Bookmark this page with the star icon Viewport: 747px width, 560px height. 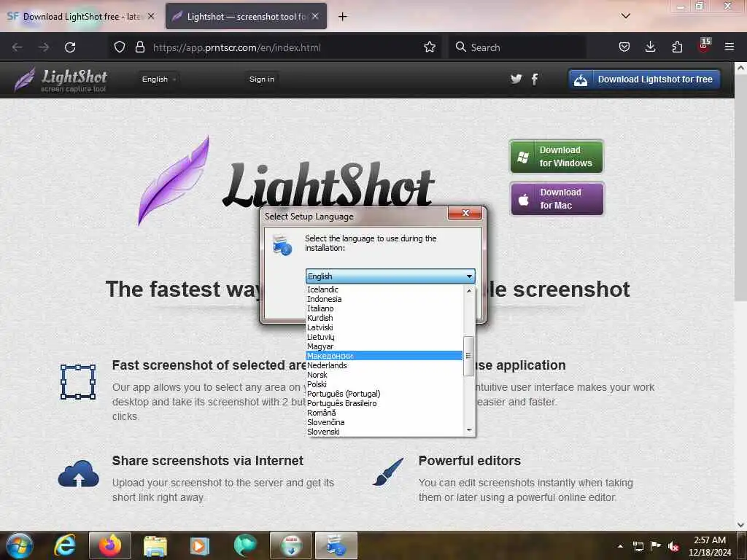tap(429, 47)
